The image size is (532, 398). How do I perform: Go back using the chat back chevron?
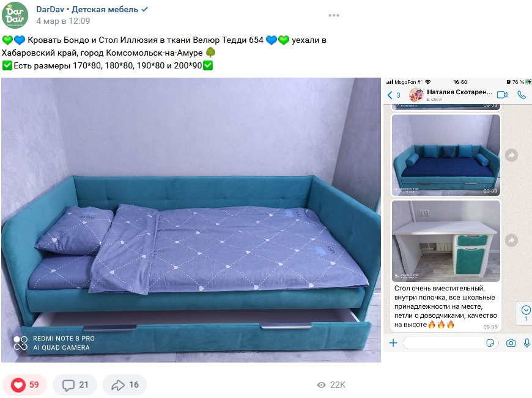coord(390,95)
